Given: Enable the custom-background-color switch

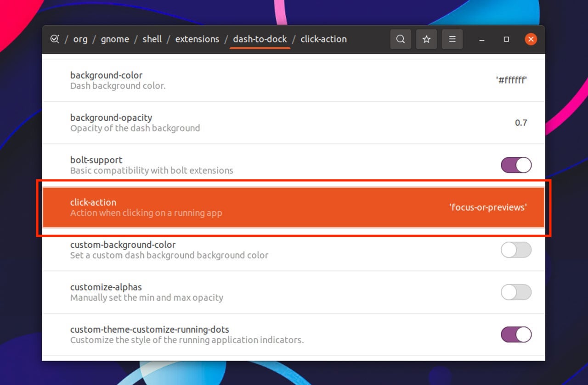Looking at the screenshot, I should tap(516, 250).
